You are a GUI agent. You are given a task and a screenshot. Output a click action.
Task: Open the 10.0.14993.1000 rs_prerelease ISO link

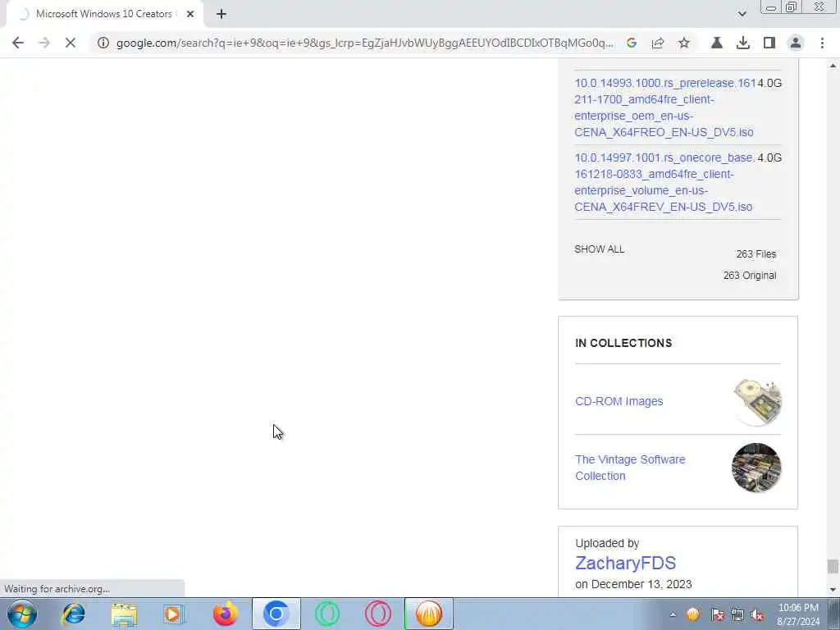point(665,107)
